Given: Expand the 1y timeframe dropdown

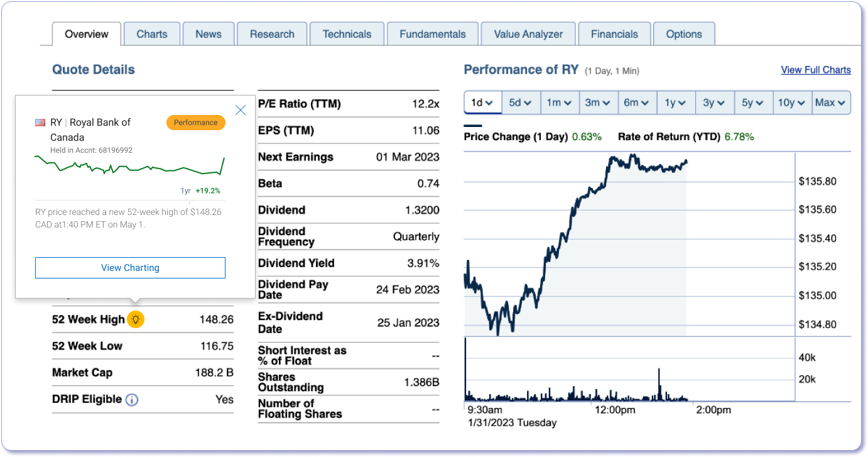Looking at the screenshot, I should 676,102.
